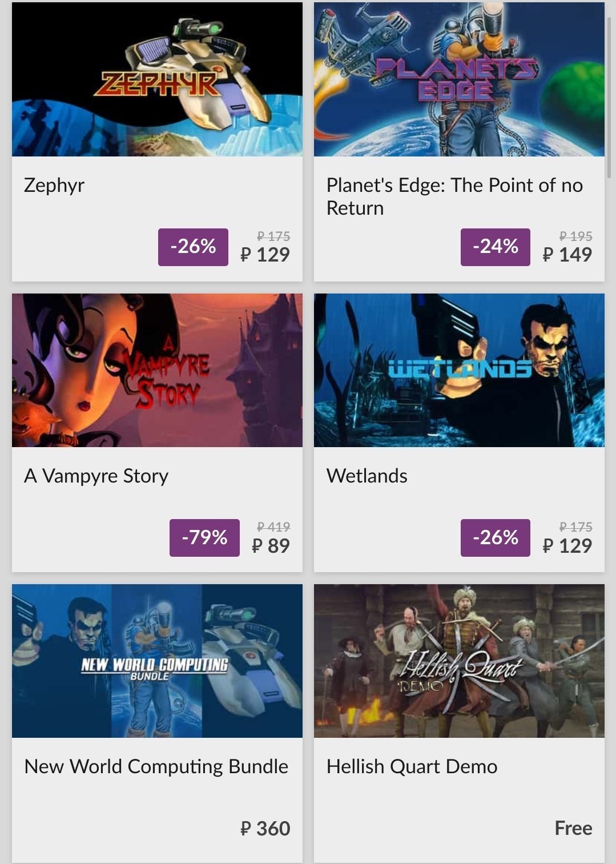
Task: Select Planet's Edge -24% discount badge
Action: pos(496,247)
